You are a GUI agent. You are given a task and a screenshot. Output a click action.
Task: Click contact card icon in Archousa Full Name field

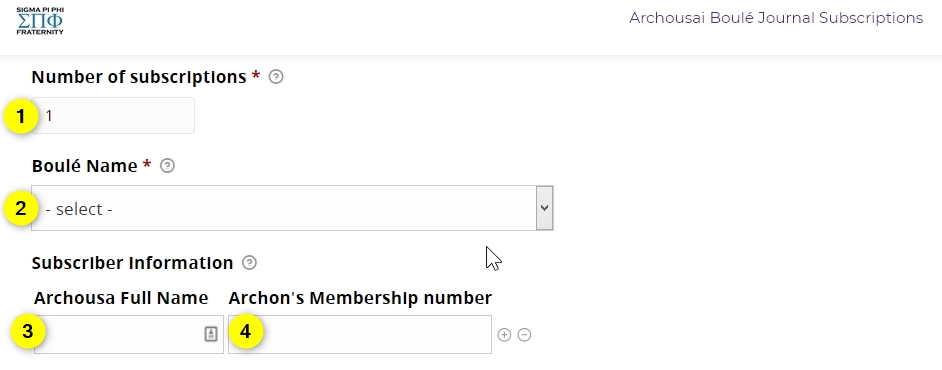(211, 334)
